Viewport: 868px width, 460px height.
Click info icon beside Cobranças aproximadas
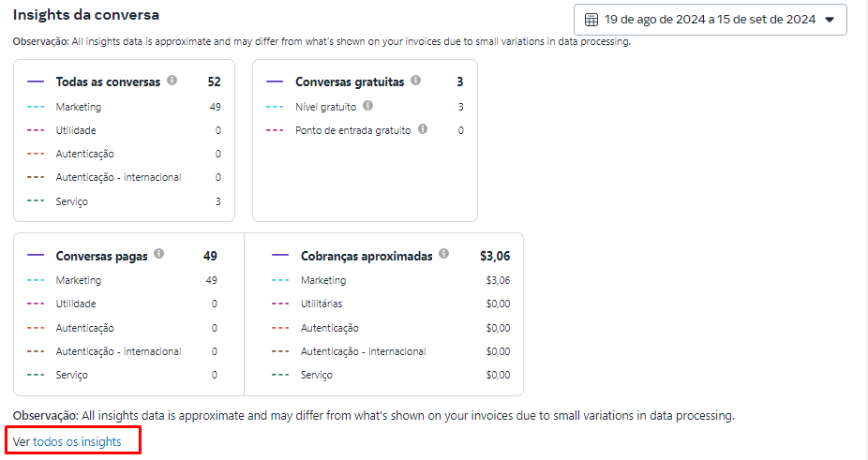443,255
